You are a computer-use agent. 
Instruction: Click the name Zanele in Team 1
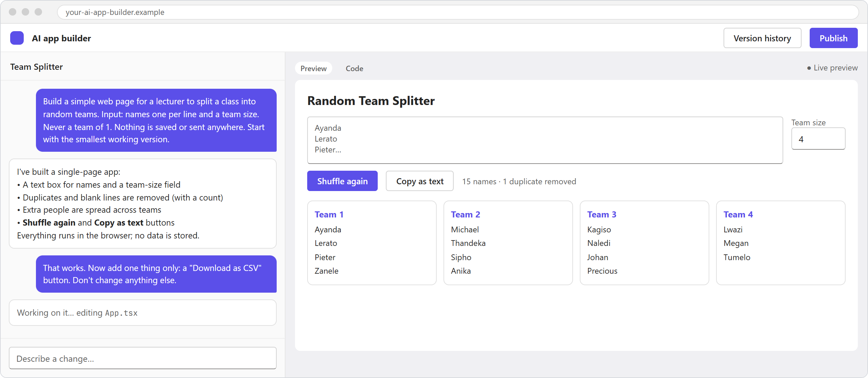pos(327,271)
